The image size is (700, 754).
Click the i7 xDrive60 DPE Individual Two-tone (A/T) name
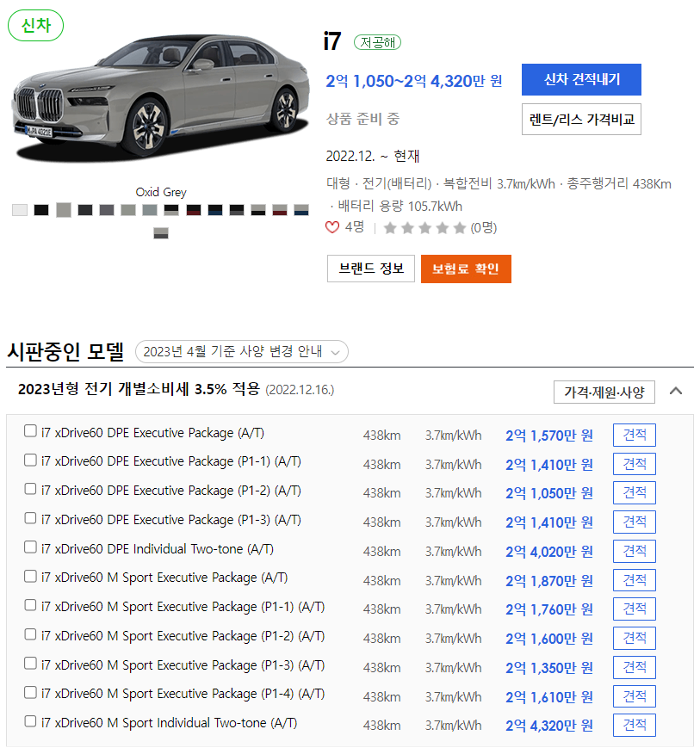pos(158,548)
